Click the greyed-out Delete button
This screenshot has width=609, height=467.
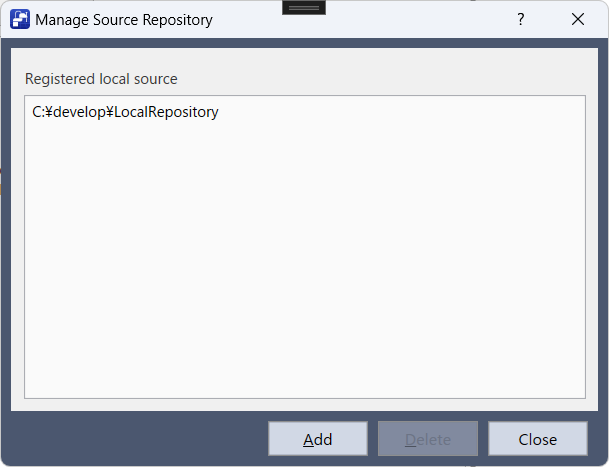coord(428,439)
